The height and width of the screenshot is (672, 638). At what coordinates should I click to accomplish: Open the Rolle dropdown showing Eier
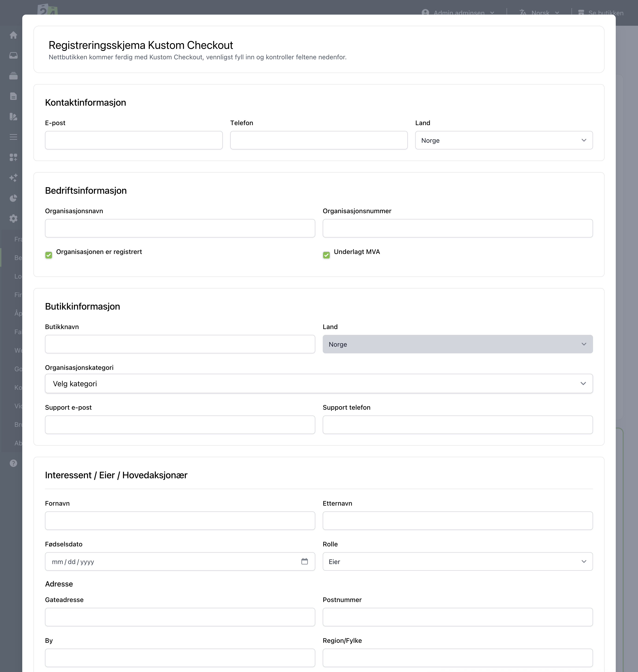click(x=457, y=561)
